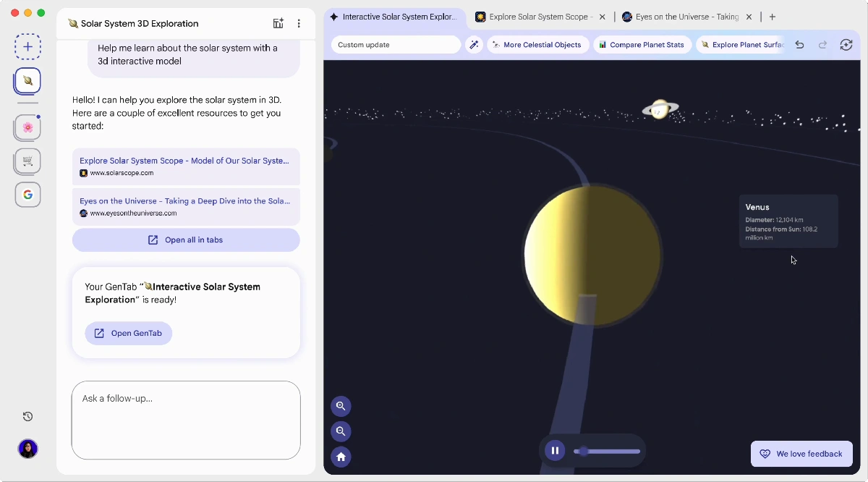Image resolution: width=868 pixels, height=482 pixels.
Task: Pause the solar system animation
Action: pos(555,451)
